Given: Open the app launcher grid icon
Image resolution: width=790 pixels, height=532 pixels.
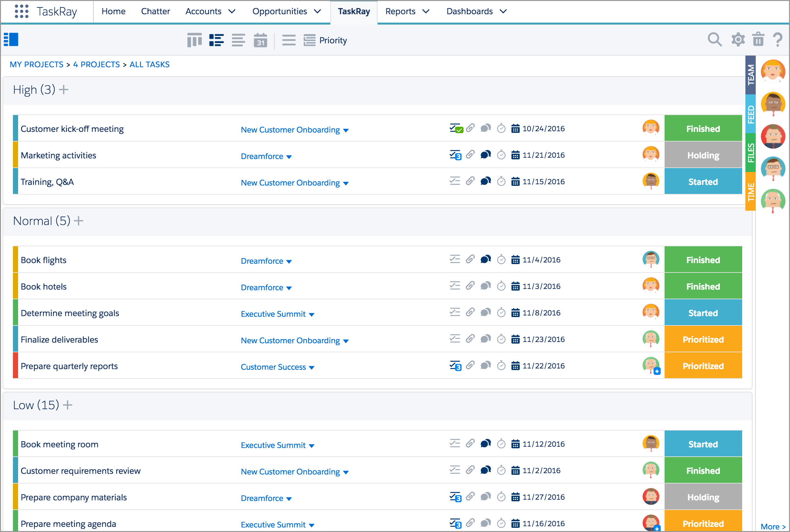Looking at the screenshot, I should [22, 11].
